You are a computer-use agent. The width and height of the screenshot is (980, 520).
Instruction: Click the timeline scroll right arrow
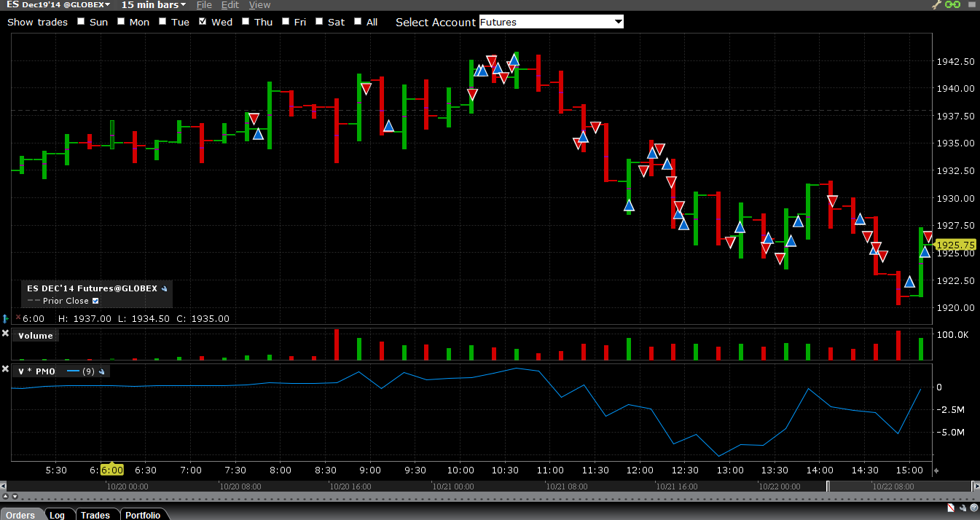[976, 486]
